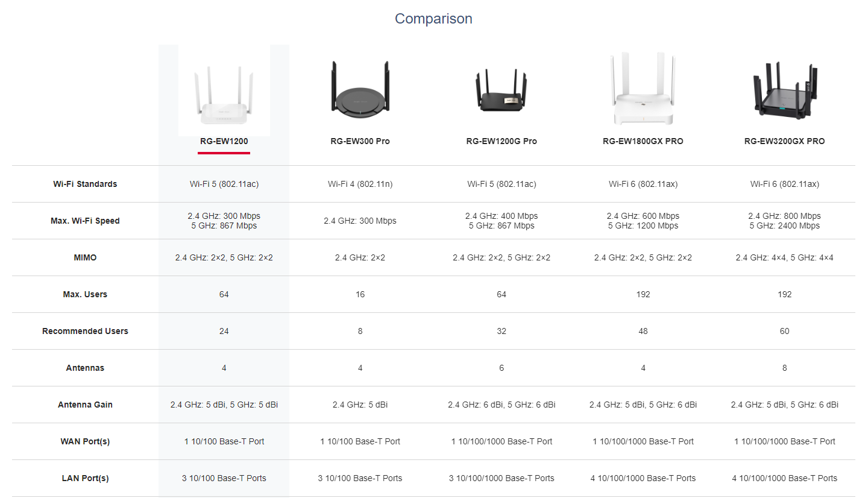Go to the RG-EW300 Pro product link
The height and width of the screenshot is (498, 868).
(360, 141)
